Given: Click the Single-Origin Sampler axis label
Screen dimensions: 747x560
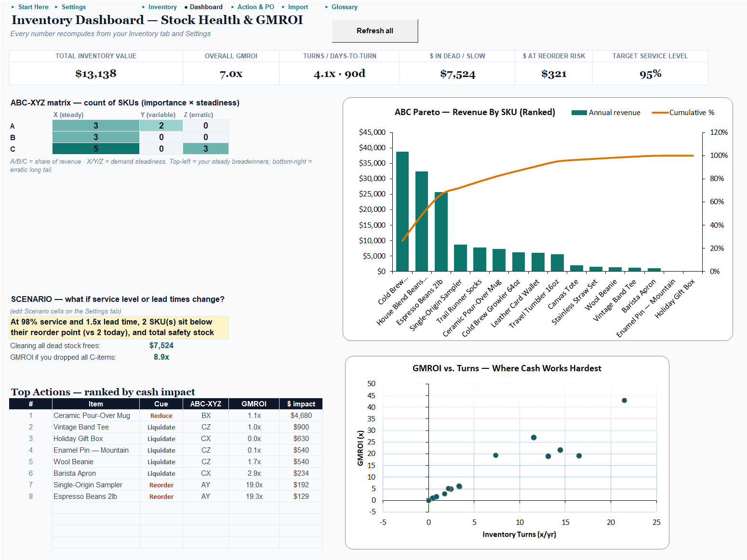Looking at the screenshot, I should click(x=436, y=305).
